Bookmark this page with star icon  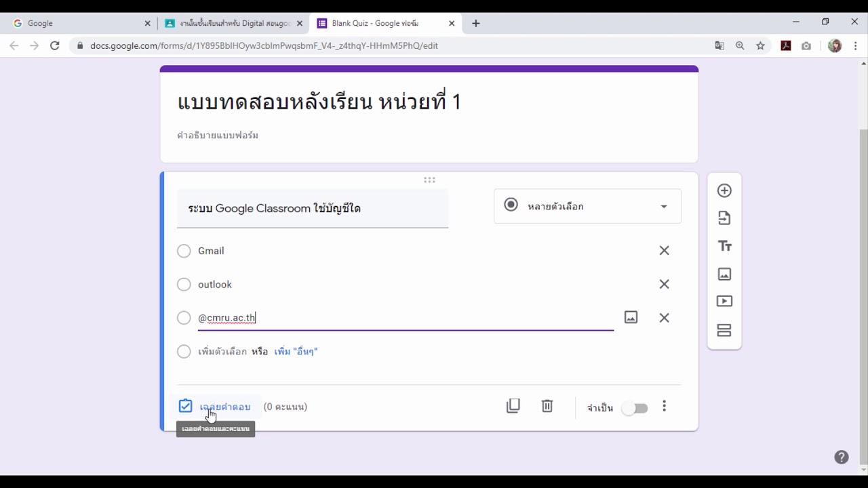point(760,45)
